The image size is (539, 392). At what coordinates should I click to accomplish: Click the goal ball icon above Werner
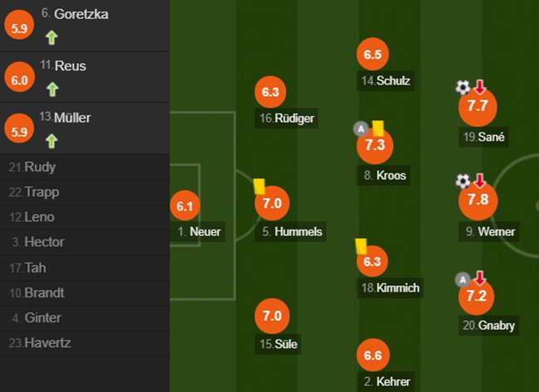click(x=463, y=181)
